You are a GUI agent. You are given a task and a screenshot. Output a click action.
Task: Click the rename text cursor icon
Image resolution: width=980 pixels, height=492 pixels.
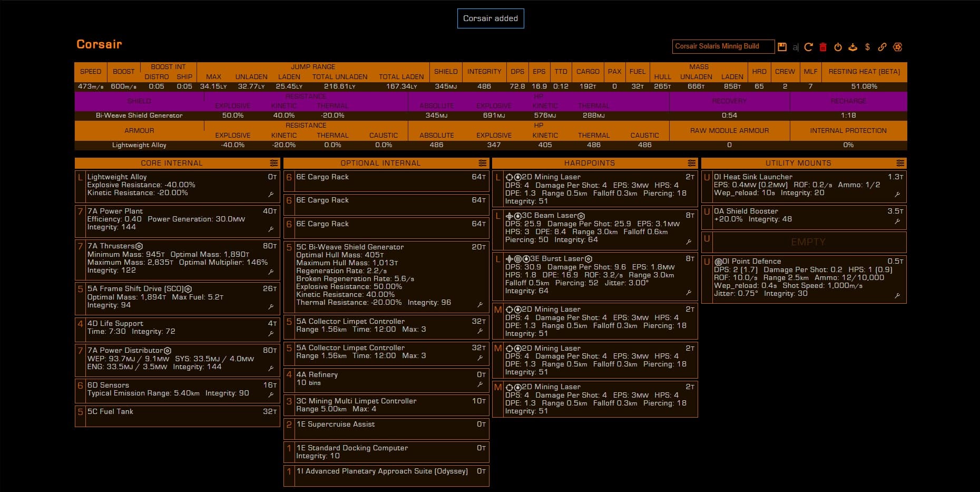pos(795,47)
